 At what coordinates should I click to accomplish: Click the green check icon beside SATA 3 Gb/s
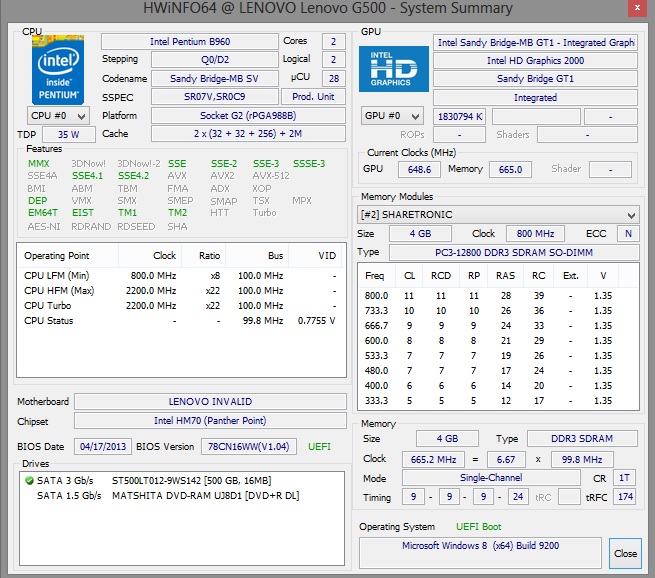(28, 481)
